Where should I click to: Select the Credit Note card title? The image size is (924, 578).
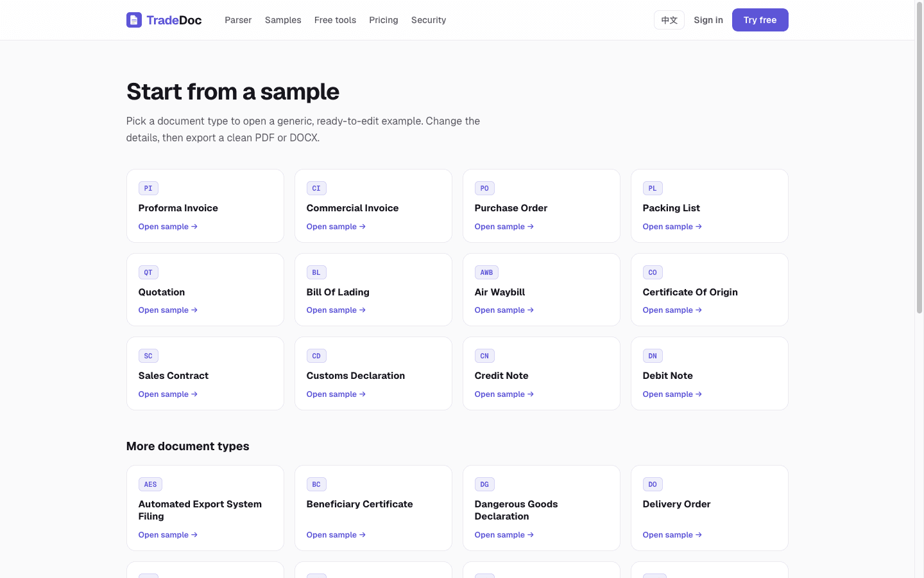(x=502, y=376)
